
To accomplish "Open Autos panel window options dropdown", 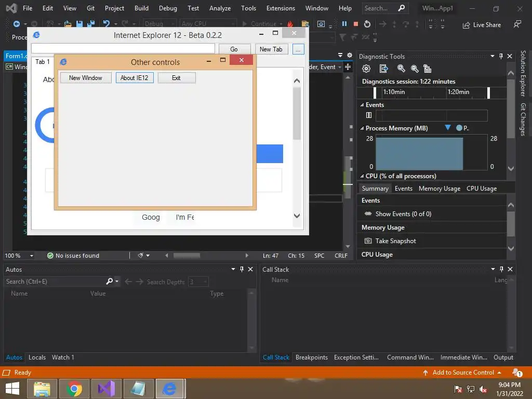I will pos(233,269).
